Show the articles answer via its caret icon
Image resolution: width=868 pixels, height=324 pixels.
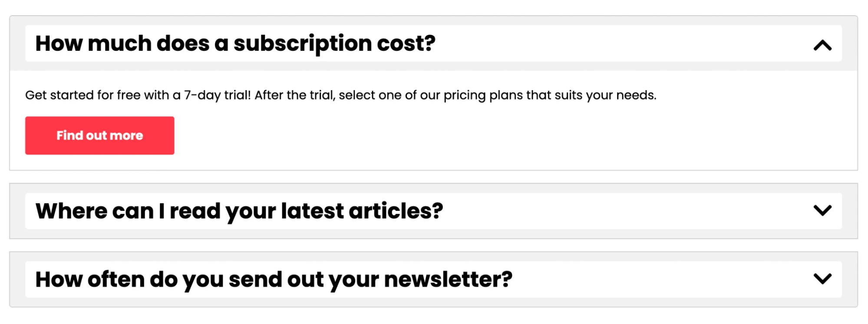(822, 211)
